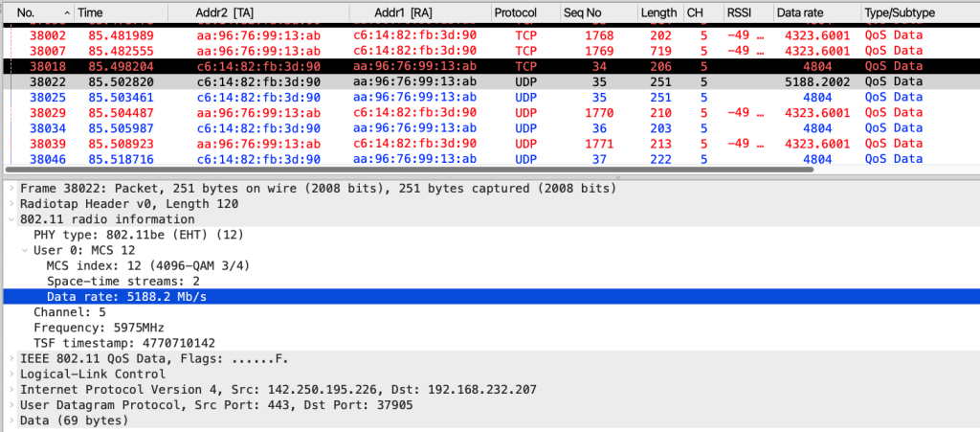The image size is (980, 432).
Task: Expand the Internet Protocol Version 4 node
Action: coord(11,389)
